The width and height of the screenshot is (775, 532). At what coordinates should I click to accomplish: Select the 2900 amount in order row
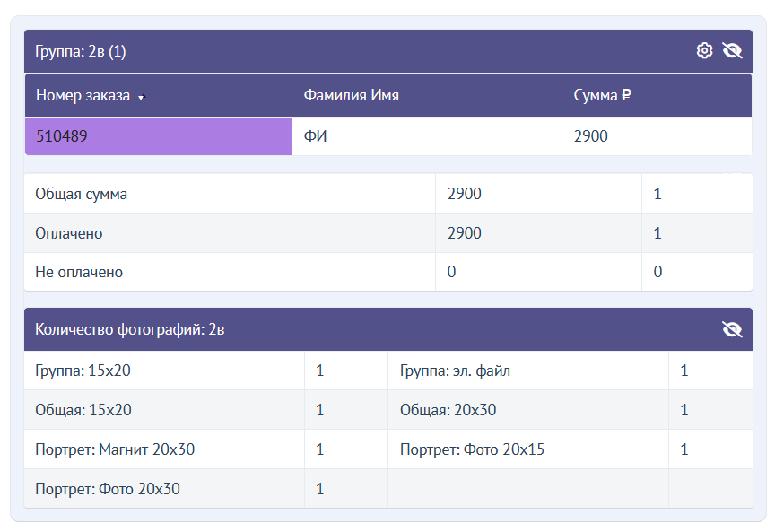coord(591,136)
